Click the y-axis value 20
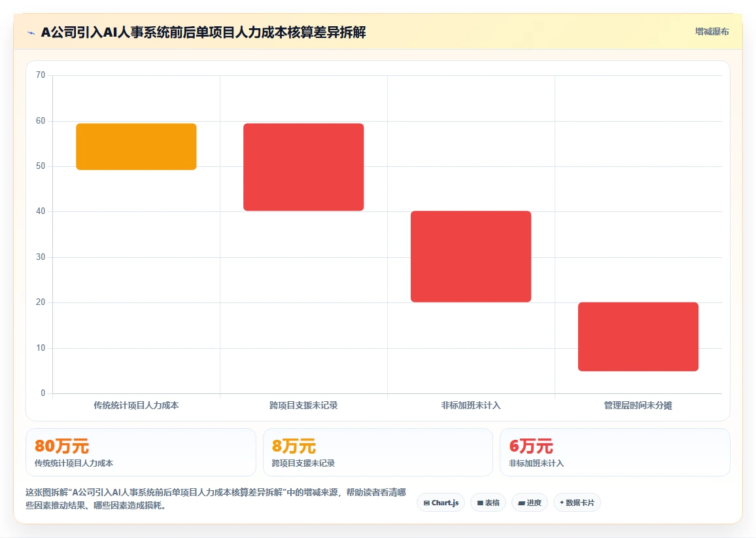This screenshot has height=538, width=756. [x=41, y=302]
